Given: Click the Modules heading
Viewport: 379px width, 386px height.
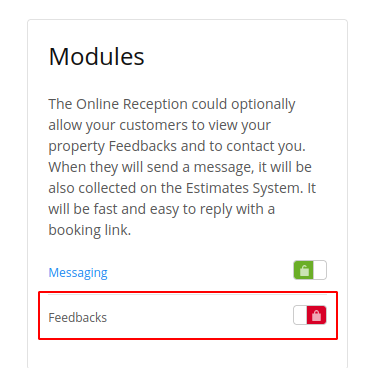Looking at the screenshot, I should coord(96,56).
